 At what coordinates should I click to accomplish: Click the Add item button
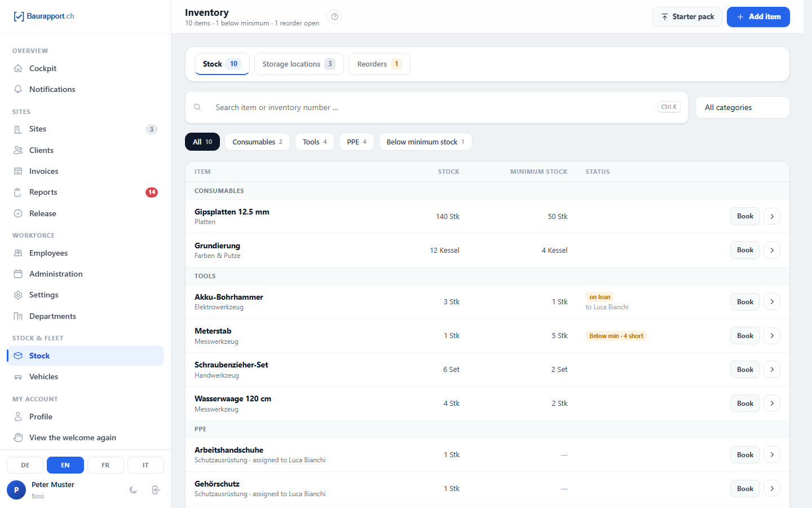pyautogui.click(x=758, y=17)
